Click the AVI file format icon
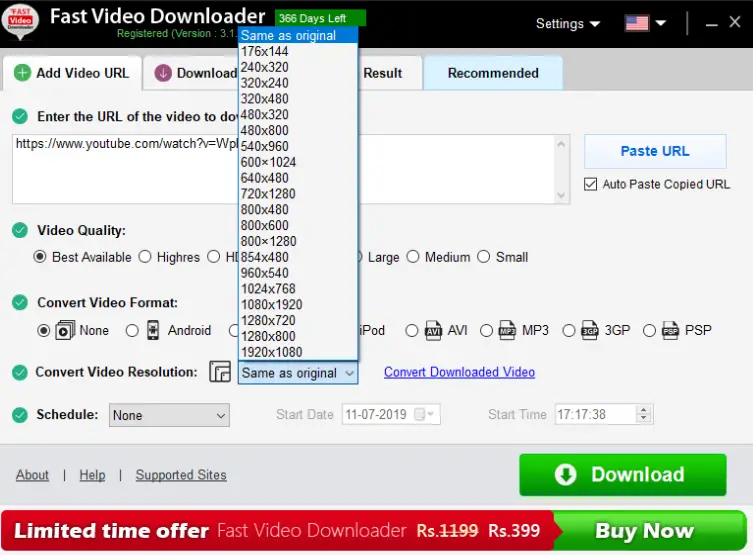 point(433,330)
